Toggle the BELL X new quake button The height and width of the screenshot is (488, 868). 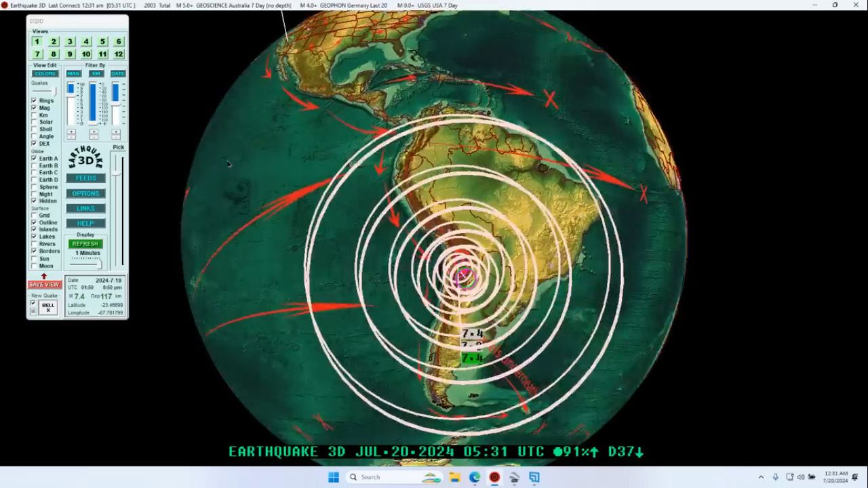pyautogui.click(x=48, y=307)
